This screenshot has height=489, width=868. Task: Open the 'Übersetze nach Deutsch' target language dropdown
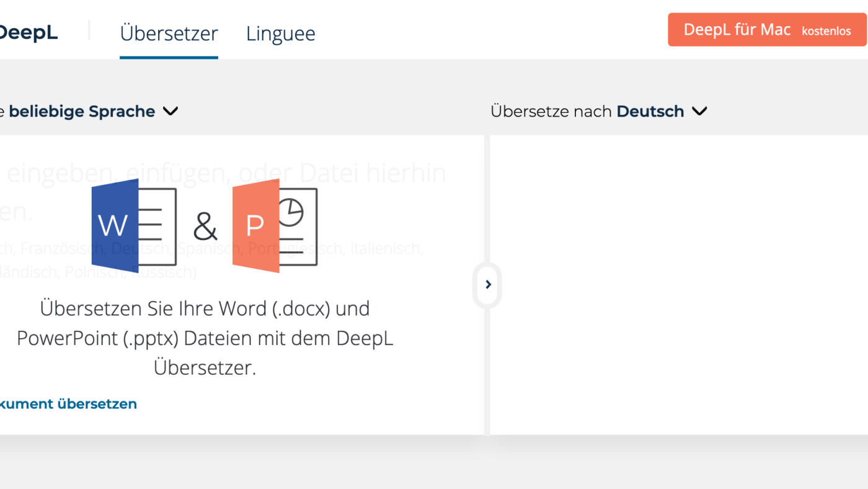point(598,112)
